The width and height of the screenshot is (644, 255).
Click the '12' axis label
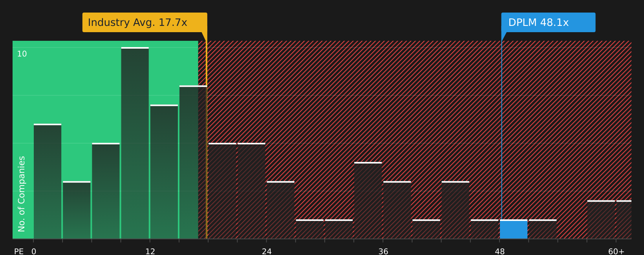[150, 251]
